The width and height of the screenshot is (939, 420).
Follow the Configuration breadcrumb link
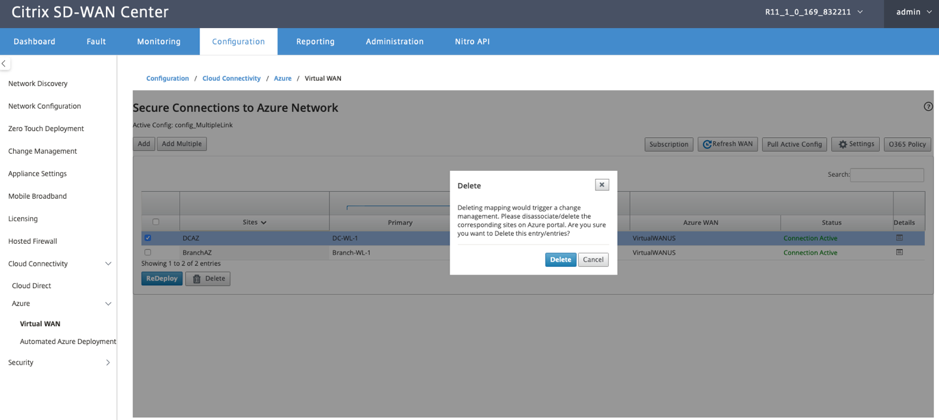click(x=168, y=78)
